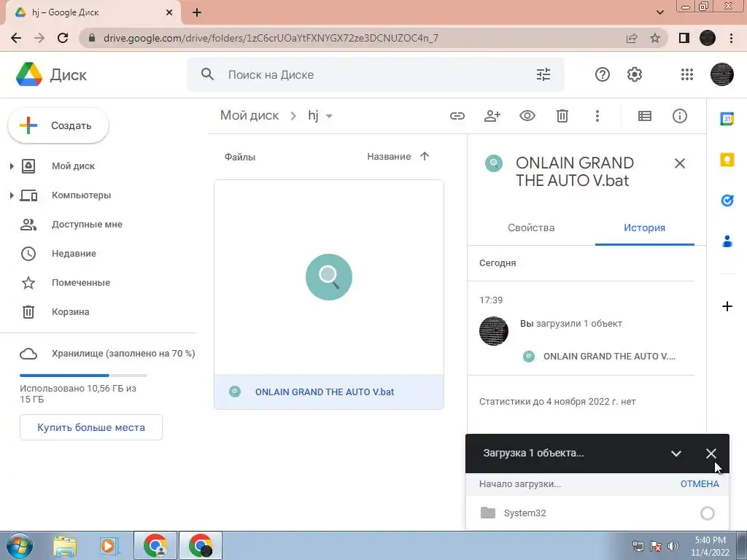Open more actions three-dot menu in toolbar
The height and width of the screenshot is (560, 747).
pos(597,116)
